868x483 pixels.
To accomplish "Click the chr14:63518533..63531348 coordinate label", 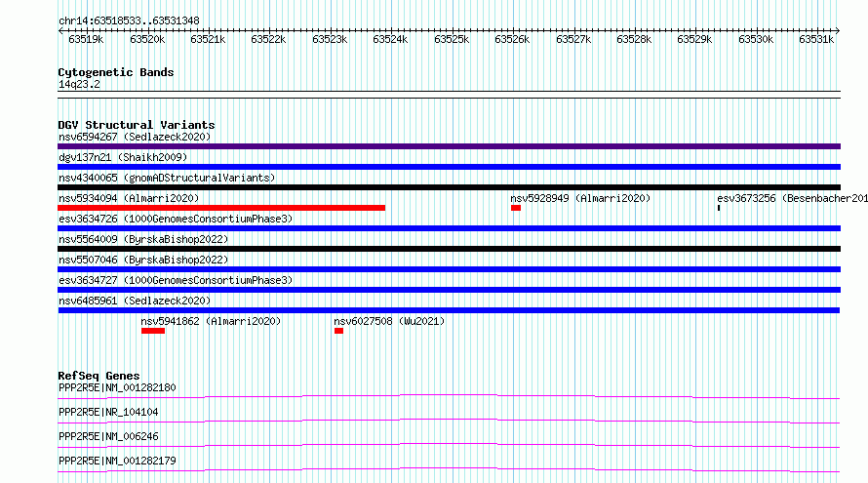I will 129,20.
